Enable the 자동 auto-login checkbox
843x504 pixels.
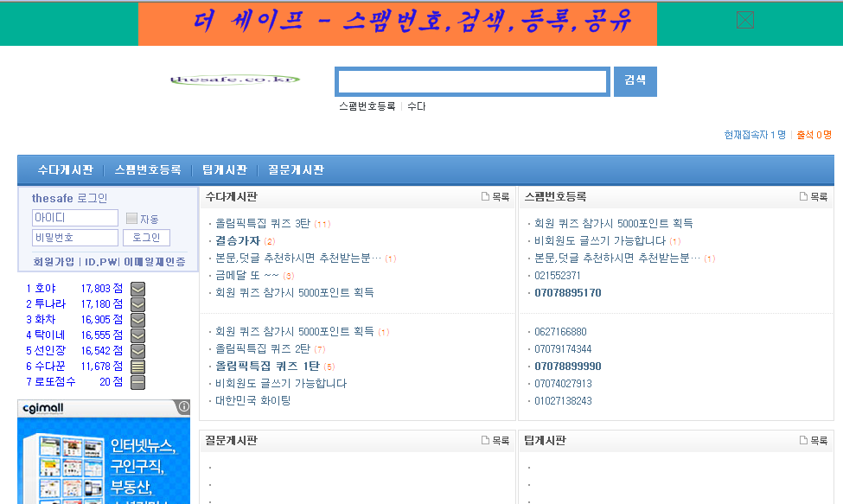[x=132, y=219]
